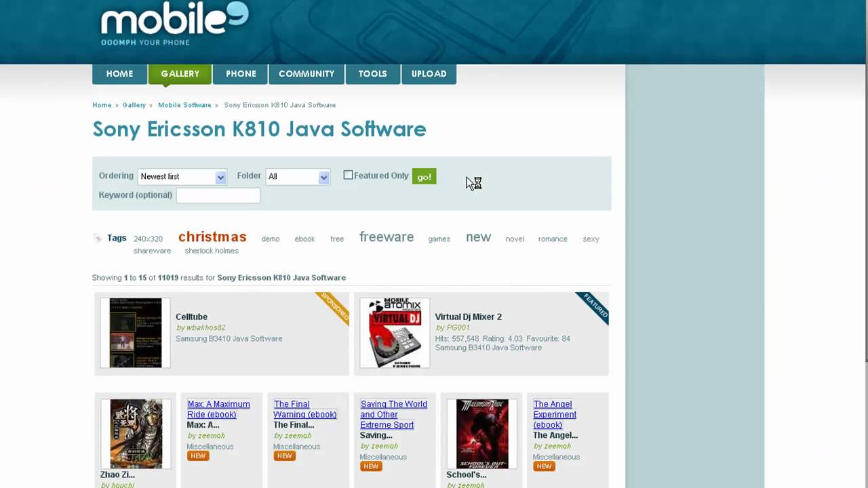Open the COMMUNITY nav tab
This screenshot has width=868, height=488.
(x=307, y=74)
